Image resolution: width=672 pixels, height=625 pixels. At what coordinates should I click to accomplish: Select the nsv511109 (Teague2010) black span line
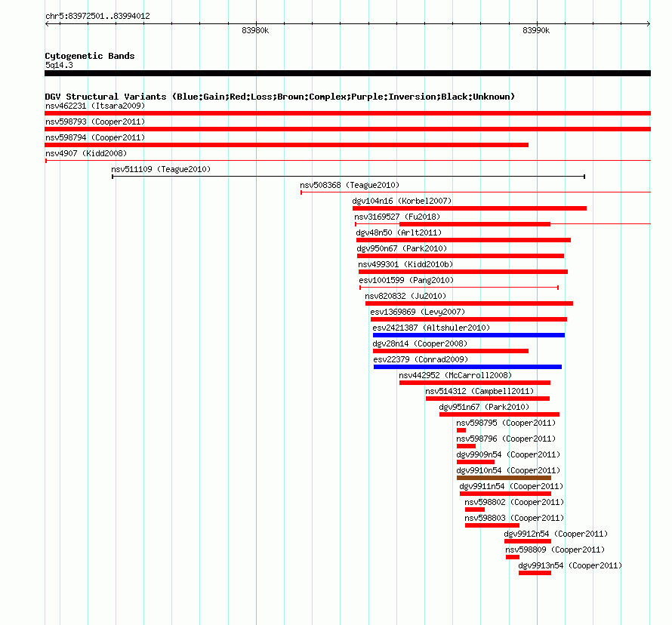(348, 177)
